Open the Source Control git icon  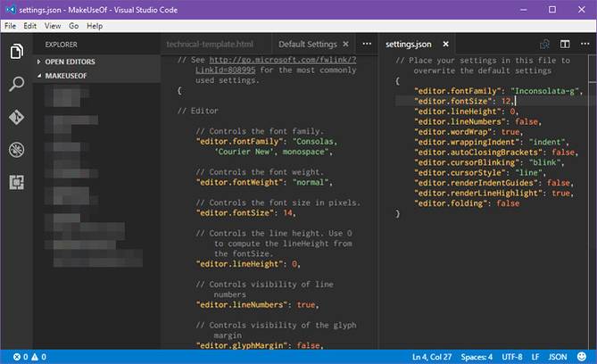coord(16,117)
